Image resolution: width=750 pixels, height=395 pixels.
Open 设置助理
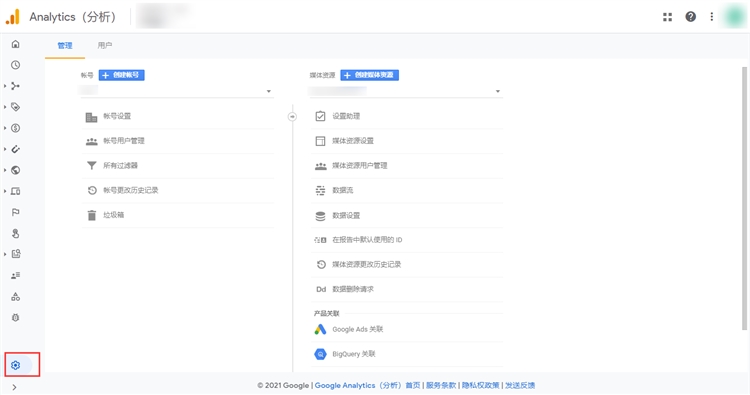tap(407, 116)
